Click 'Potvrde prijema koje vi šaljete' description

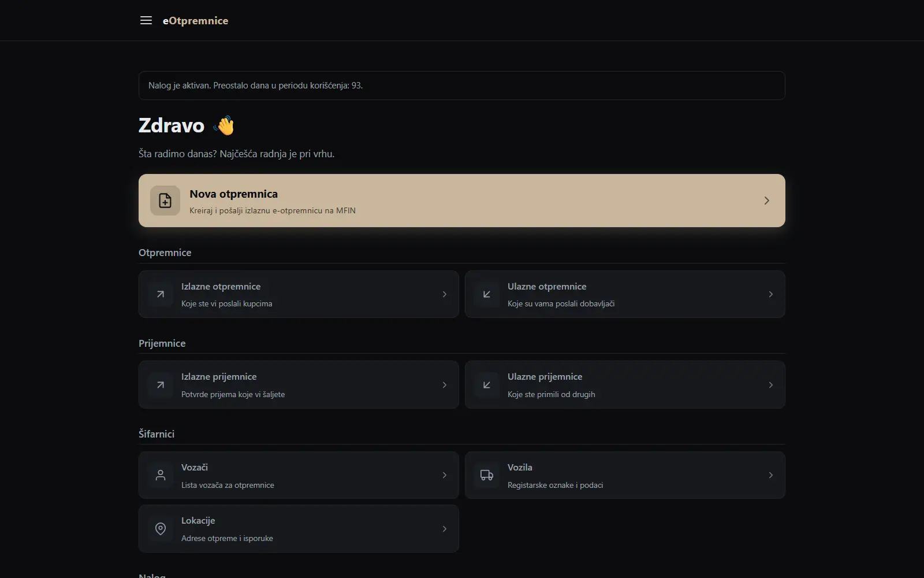[x=233, y=394]
